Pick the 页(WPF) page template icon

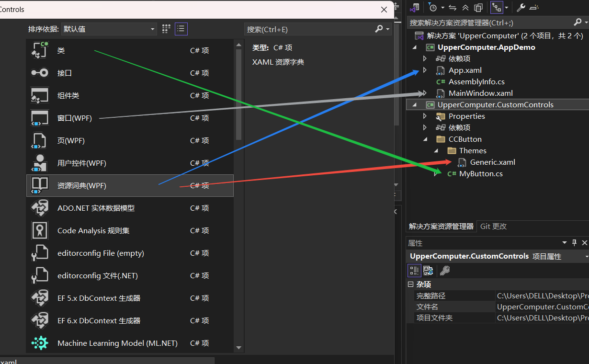(39, 140)
